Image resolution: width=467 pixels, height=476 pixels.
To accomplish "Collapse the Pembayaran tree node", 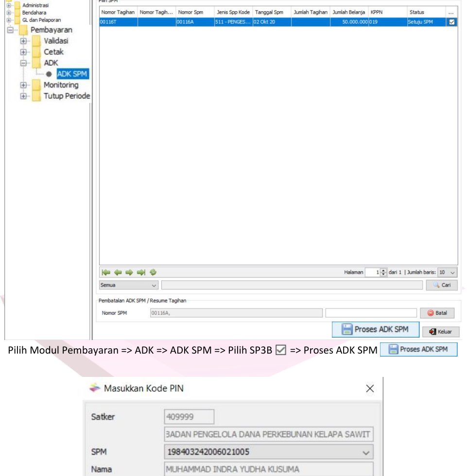I will point(10,30).
